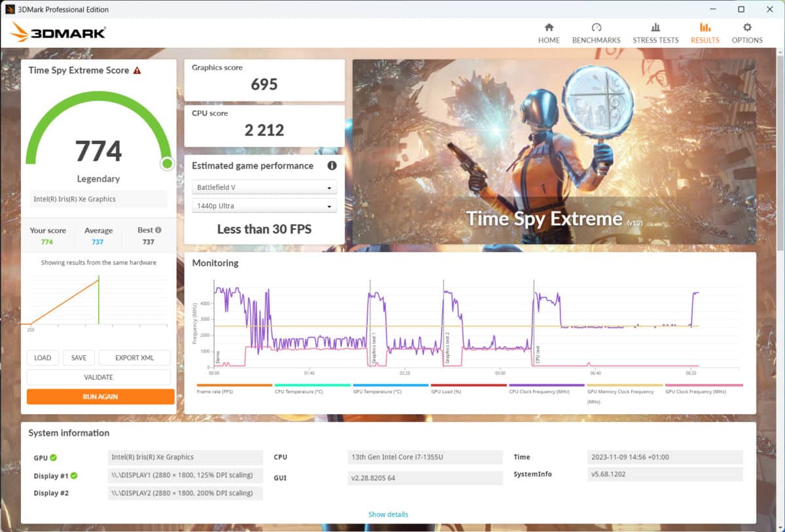Screen dimensions: 785x532
Task: Open the 1440p Ultra resolution dropdown
Action: point(264,205)
